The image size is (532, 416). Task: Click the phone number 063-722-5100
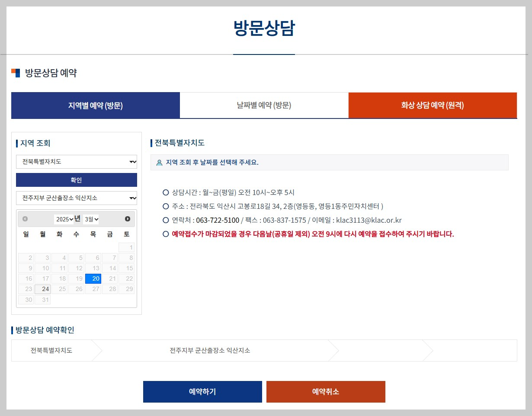(x=218, y=220)
